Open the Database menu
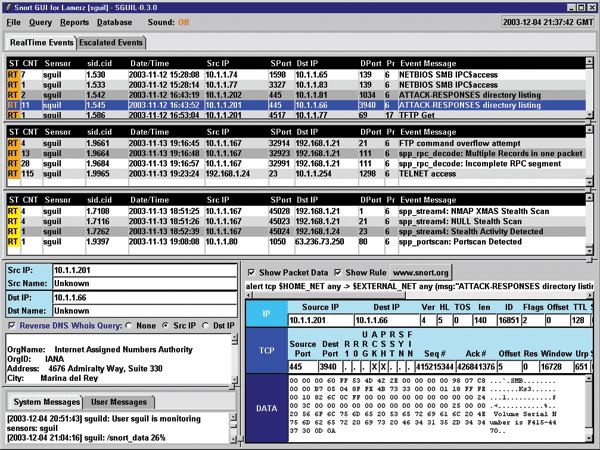The image size is (600, 450). click(x=114, y=20)
